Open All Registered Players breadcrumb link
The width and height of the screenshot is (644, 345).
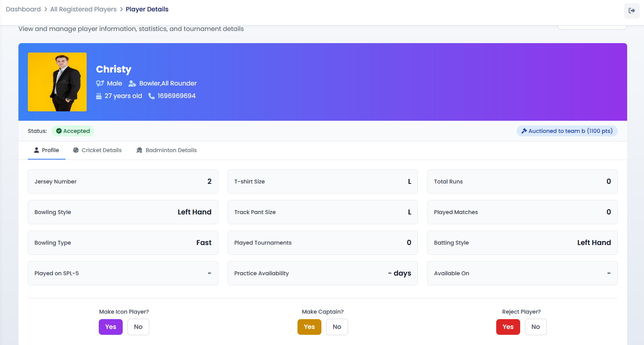83,9
